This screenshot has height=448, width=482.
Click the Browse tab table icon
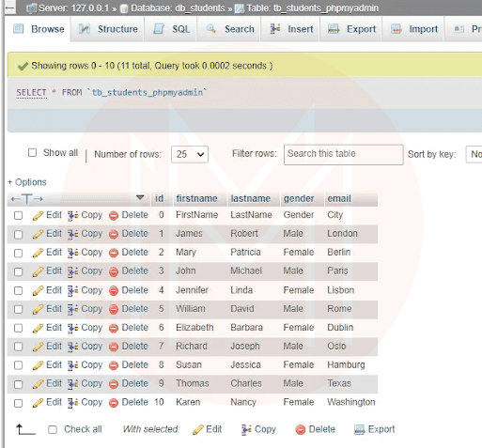pos(18,29)
